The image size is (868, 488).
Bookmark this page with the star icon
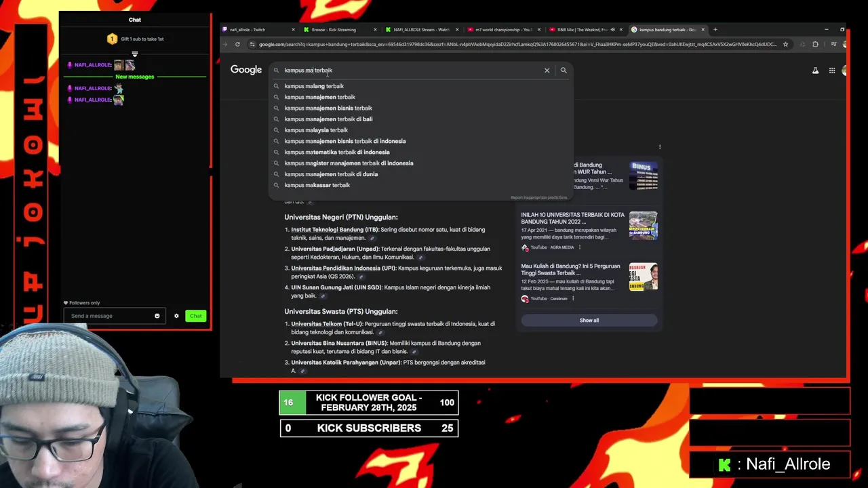785,45
